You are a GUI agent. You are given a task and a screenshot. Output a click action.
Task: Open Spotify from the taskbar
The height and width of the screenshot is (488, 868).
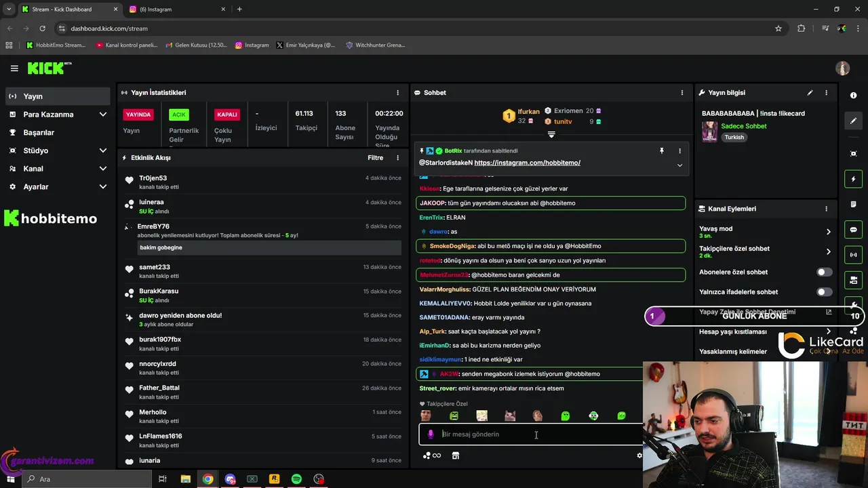[296, 479]
